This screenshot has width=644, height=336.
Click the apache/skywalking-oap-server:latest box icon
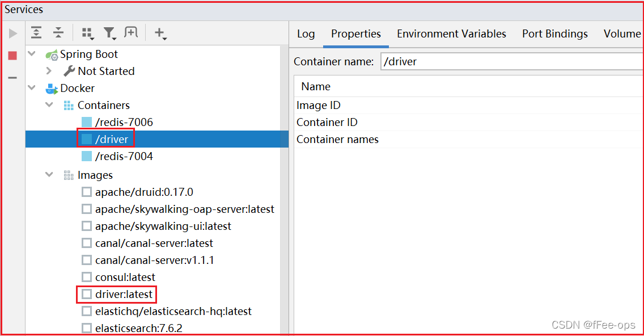tap(87, 209)
